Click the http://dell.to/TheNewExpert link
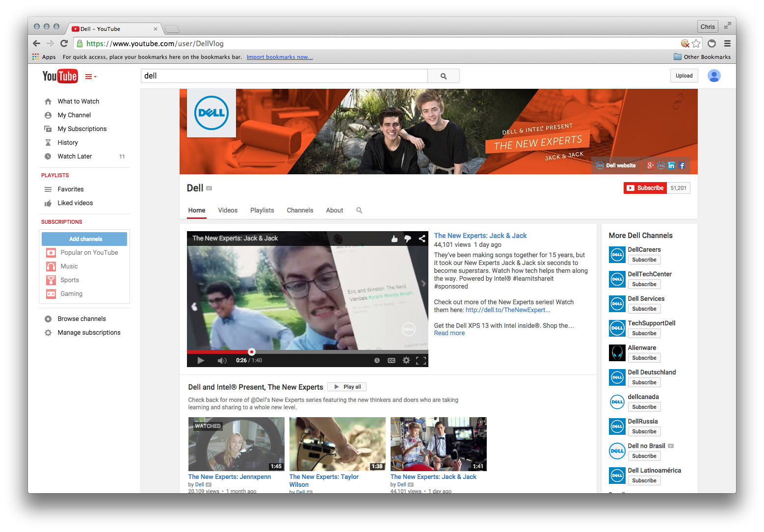Screen dimensions: 764x532 click(x=507, y=310)
